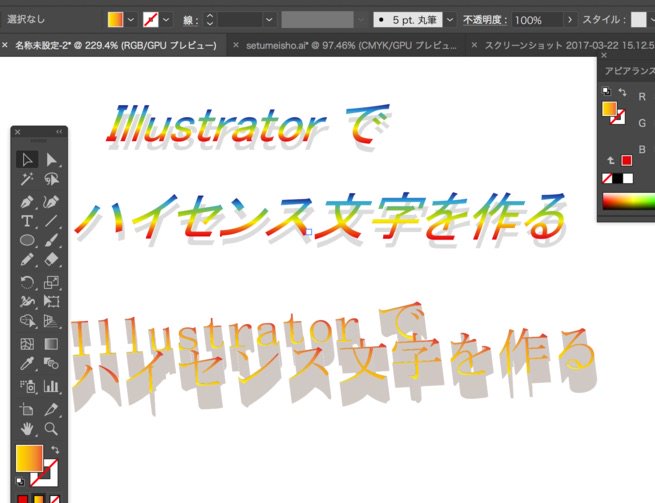Image resolution: width=655 pixels, height=503 pixels.
Task: Pick the Ellipse tool
Action: [27, 240]
